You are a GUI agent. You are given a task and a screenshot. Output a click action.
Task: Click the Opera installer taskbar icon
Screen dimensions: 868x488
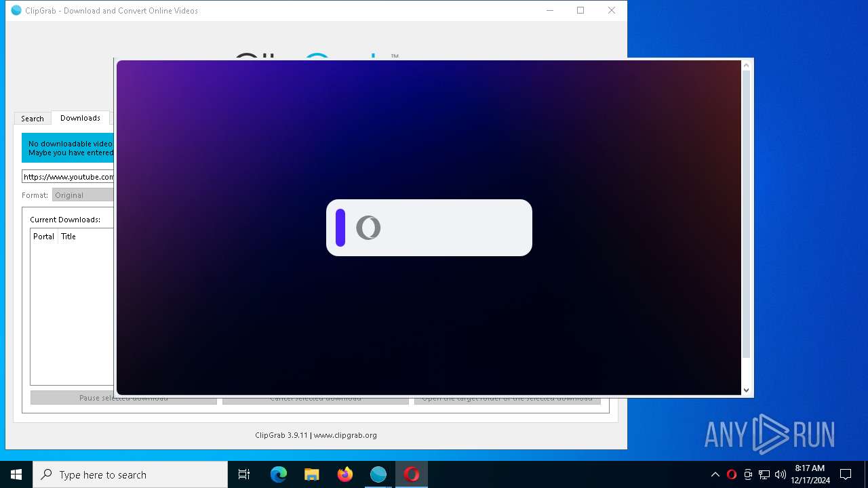click(x=412, y=474)
